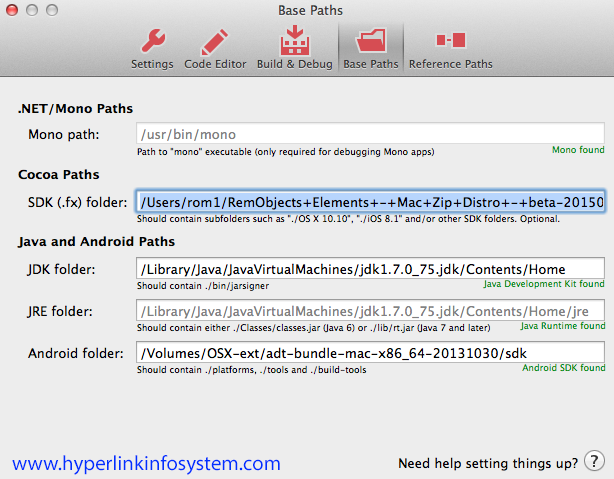Screen dimensions: 614x479
Task: Click 'Need help setting things up?' text
Action: tap(488, 463)
